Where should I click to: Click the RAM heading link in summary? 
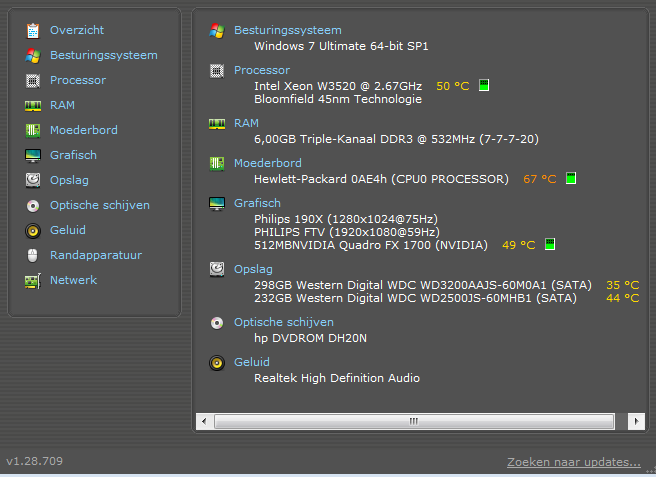[246, 123]
